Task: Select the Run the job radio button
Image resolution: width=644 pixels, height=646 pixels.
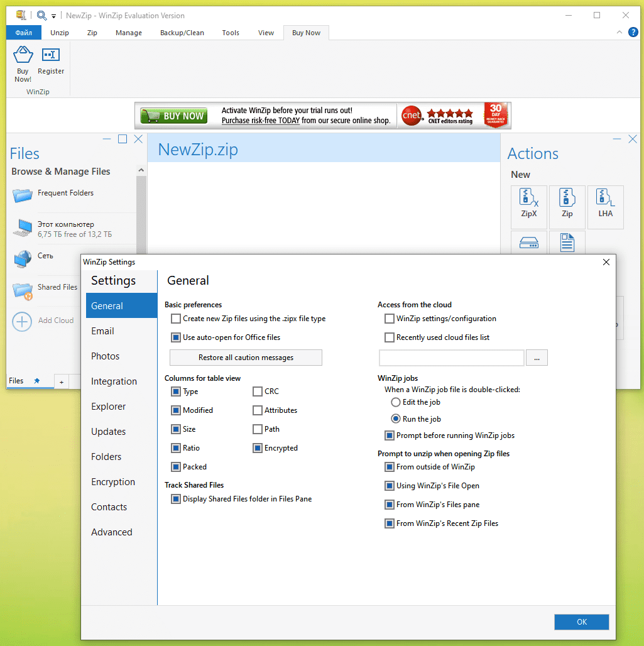Action: 396,419
